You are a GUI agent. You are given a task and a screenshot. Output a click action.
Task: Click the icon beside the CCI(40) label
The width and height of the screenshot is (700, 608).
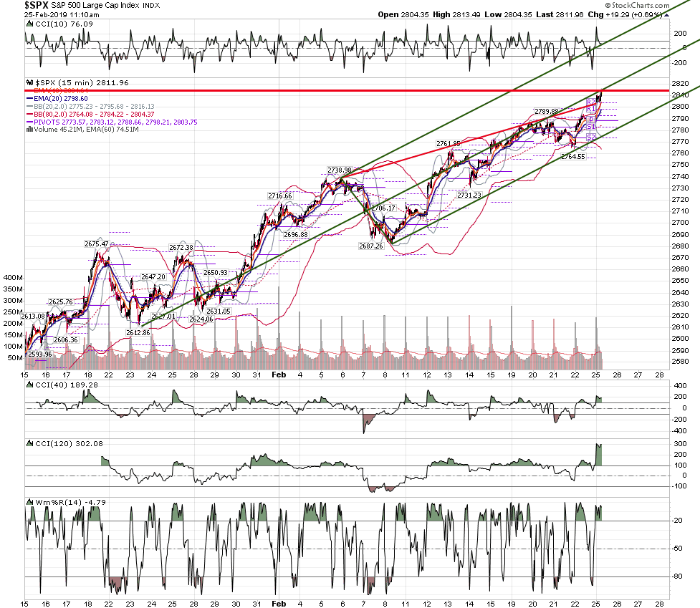(x=30, y=385)
